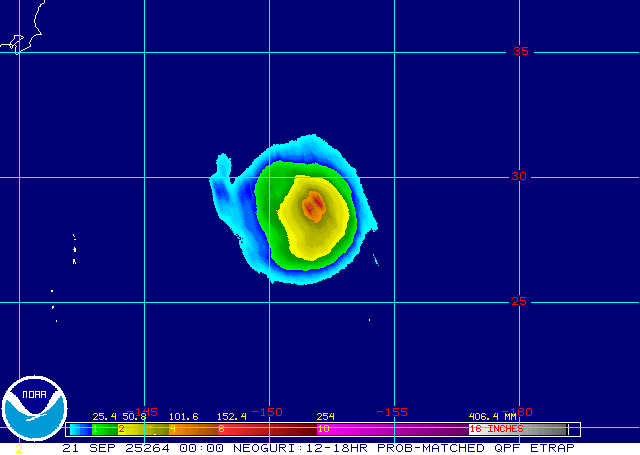Click the -150 longitude label
Viewport: 640px width, 455px height.
click(x=268, y=411)
